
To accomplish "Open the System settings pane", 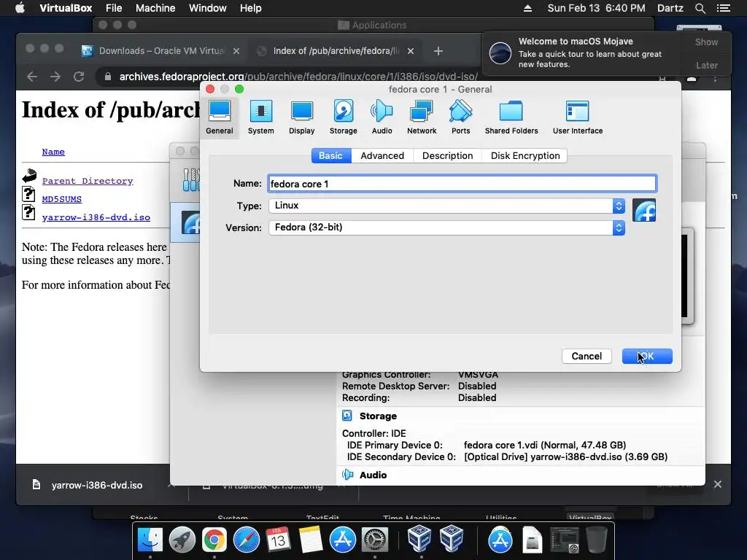I will coord(260,117).
